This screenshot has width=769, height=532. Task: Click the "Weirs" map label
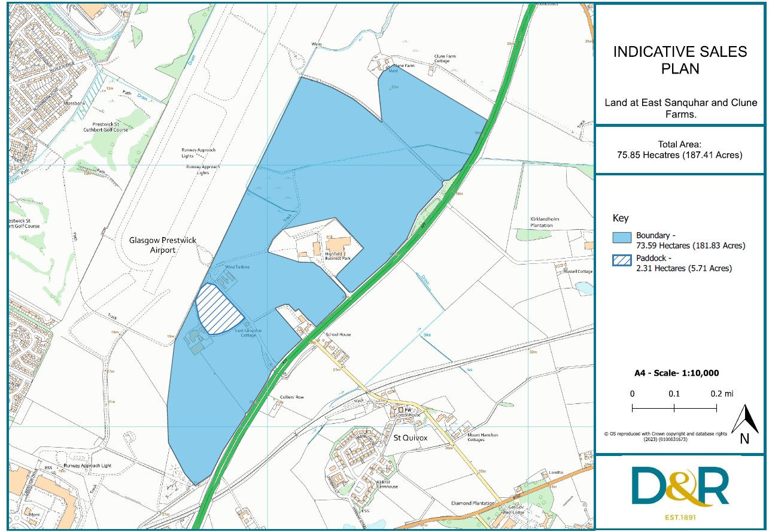(x=317, y=44)
